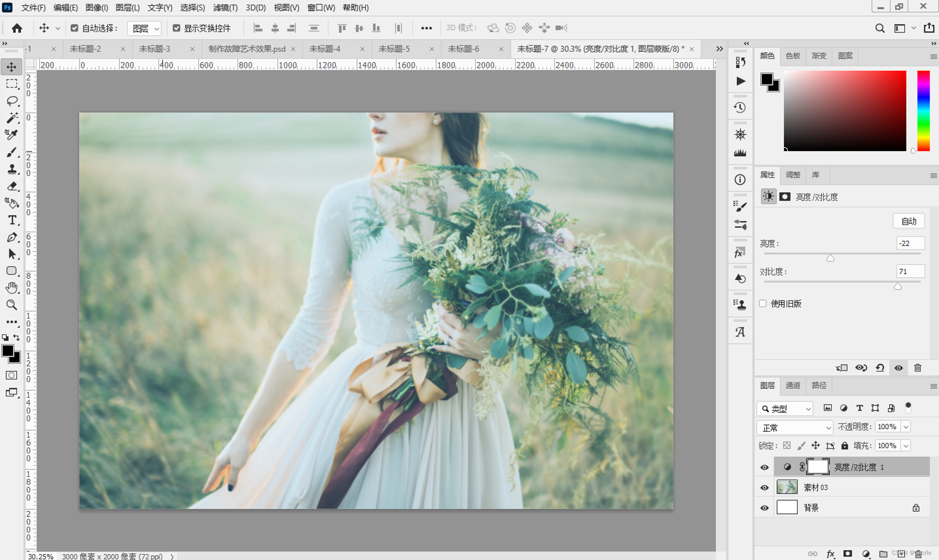Switch to the 通道 Channels tab
Viewport: 939px width, 560px height.
pos(793,386)
